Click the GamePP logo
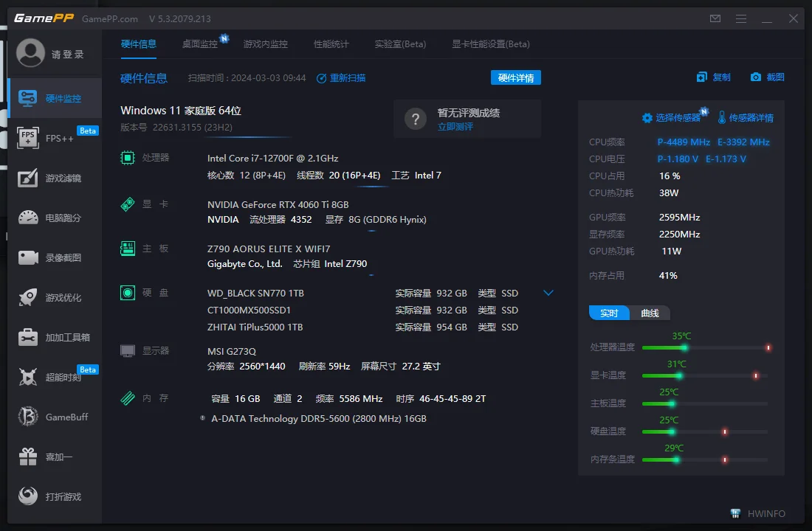812x531 pixels. [44, 18]
